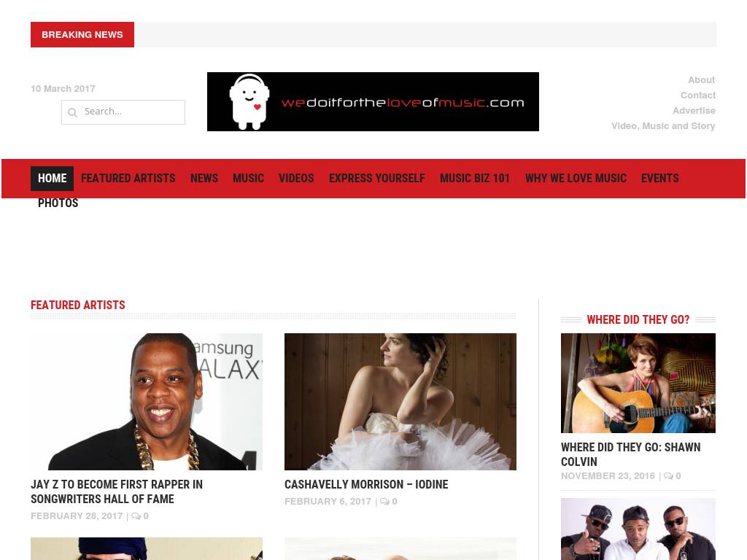Click the Cashavelly Morrison article thumbnail

400,401
